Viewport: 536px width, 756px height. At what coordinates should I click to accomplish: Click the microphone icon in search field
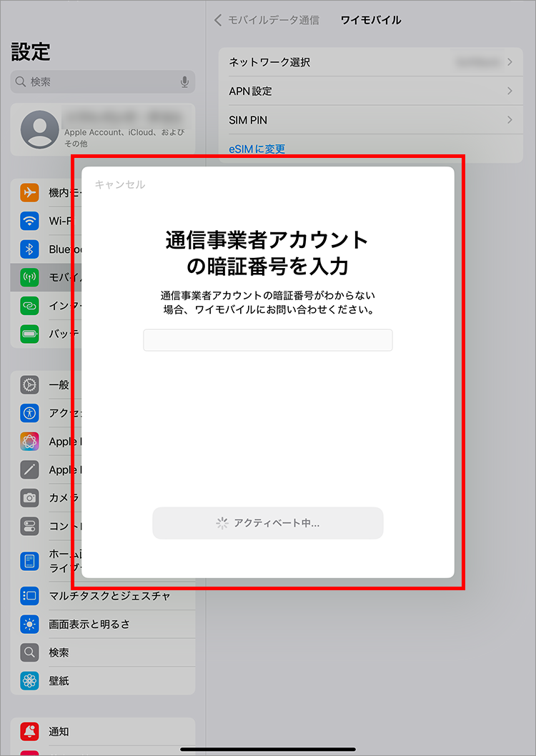tap(184, 82)
